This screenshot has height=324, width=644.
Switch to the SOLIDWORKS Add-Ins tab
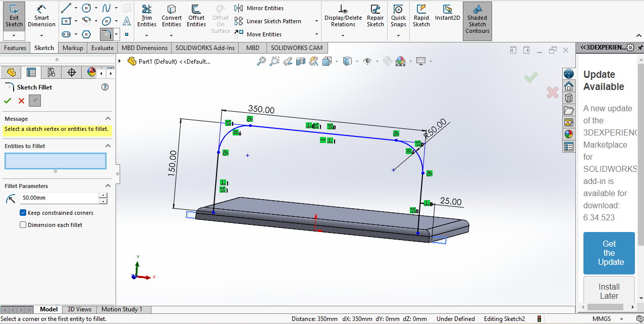[205, 48]
